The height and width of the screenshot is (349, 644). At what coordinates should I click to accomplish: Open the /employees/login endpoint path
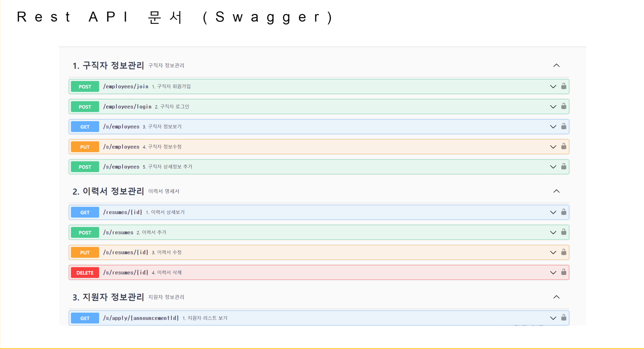pos(127,107)
